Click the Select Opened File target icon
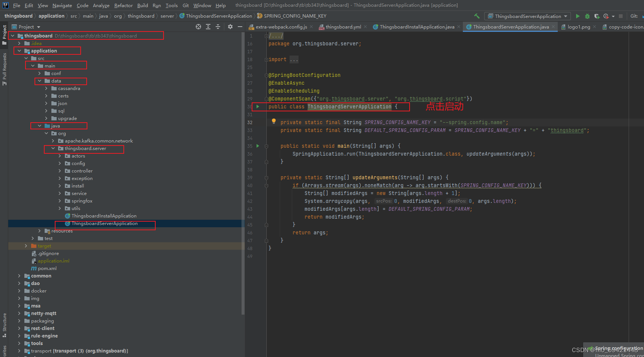 (x=198, y=27)
